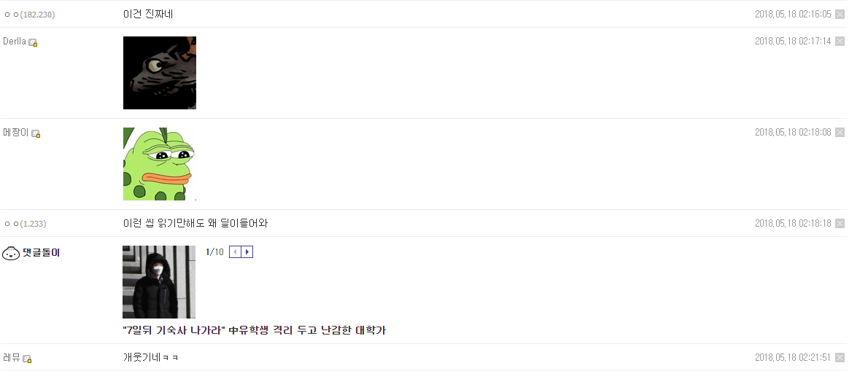Open the masked person news thumbnail
The width and height of the screenshot is (868, 371).
point(159,282)
